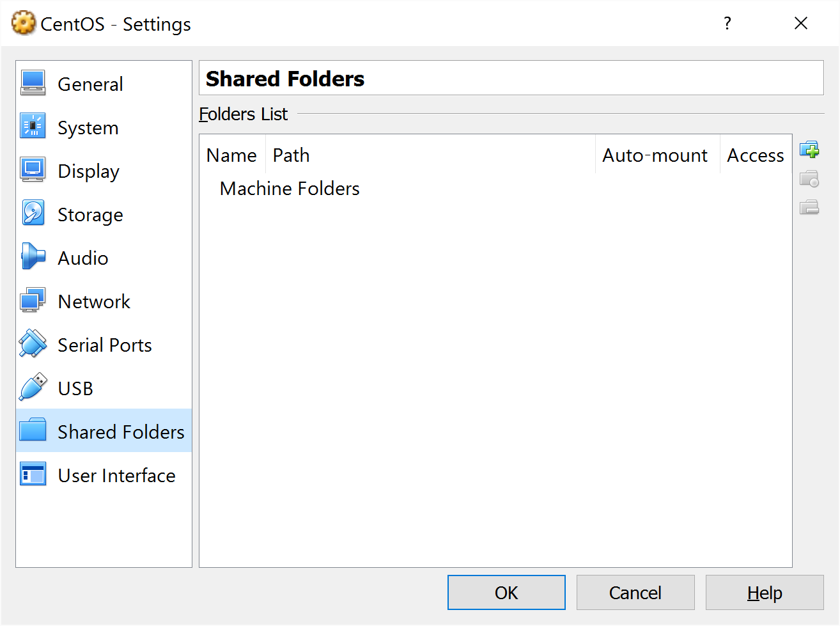
Task: Switch to Network settings
Action: click(x=93, y=302)
